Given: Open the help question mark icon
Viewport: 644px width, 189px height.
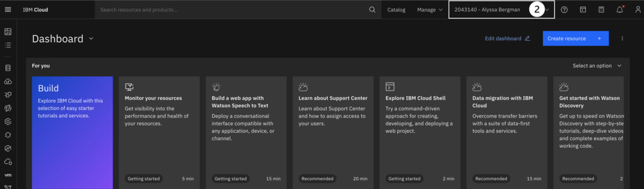Looking at the screenshot, I should point(564,9).
